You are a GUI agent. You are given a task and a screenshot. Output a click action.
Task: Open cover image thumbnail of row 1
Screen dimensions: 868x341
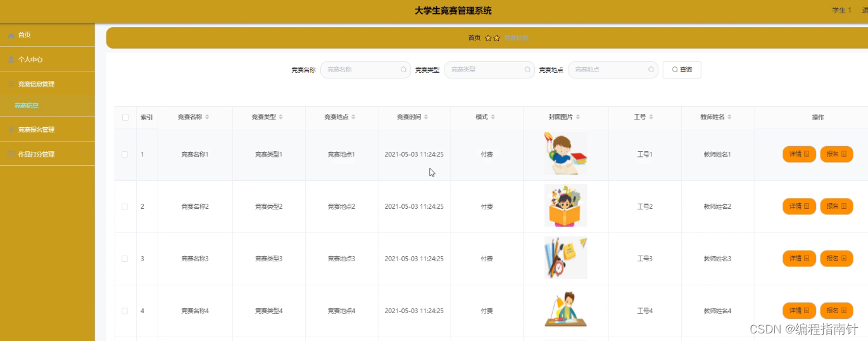565,153
